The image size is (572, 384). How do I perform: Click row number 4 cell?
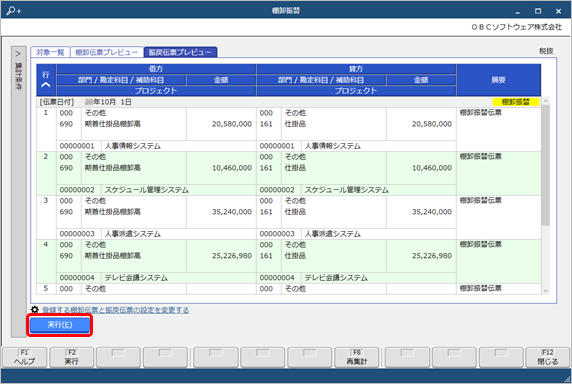pyautogui.click(x=46, y=261)
